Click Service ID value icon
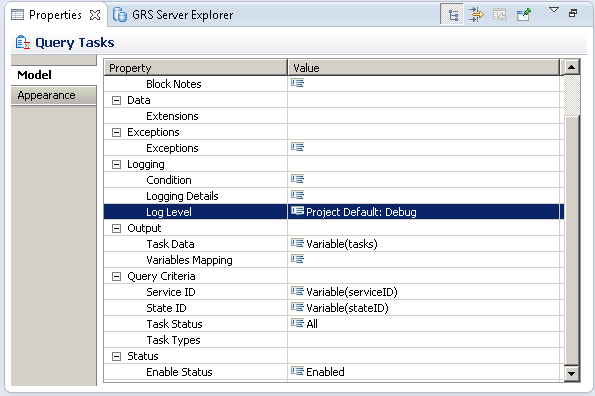Screen dimensions: 595x396 (x=298, y=291)
